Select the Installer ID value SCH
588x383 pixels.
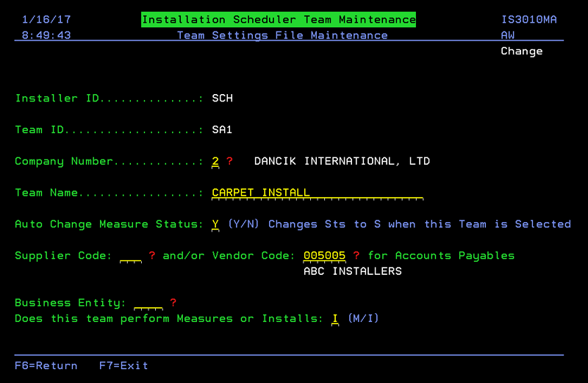click(x=222, y=99)
